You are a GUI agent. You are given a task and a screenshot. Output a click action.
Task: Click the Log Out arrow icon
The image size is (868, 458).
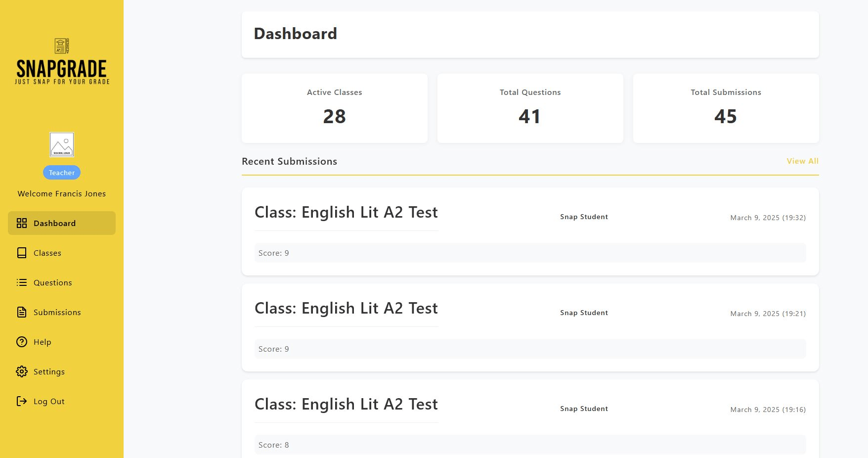click(22, 401)
